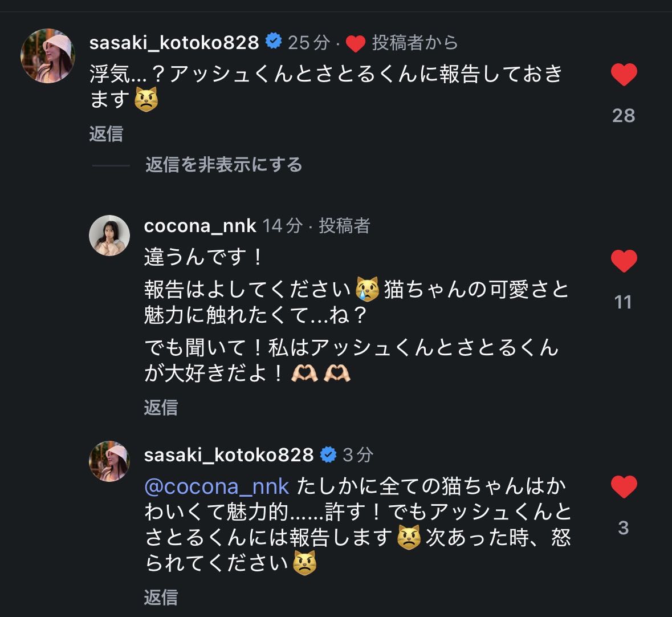Click the cocona_nnk username
Image resolution: width=672 pixels, height=617 pixels.
(200, 226)
